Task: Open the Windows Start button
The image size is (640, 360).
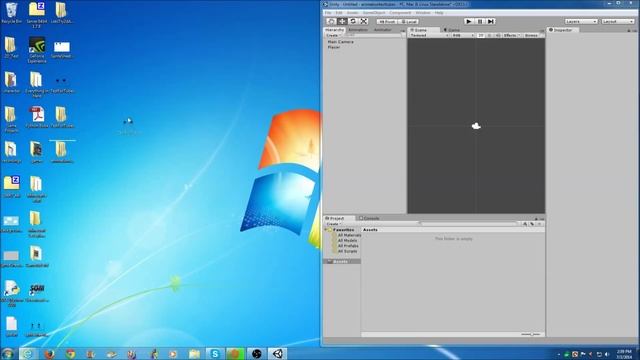Action: (x=8, y=353)
